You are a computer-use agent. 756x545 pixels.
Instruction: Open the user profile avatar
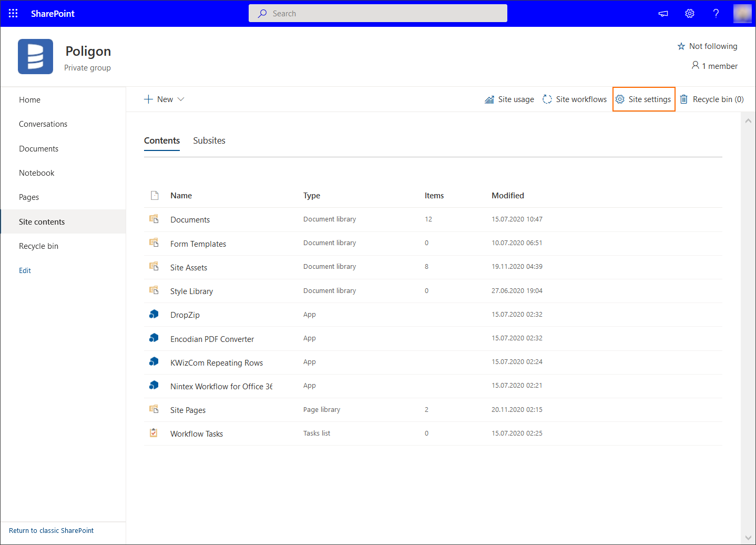coord(742,14)
